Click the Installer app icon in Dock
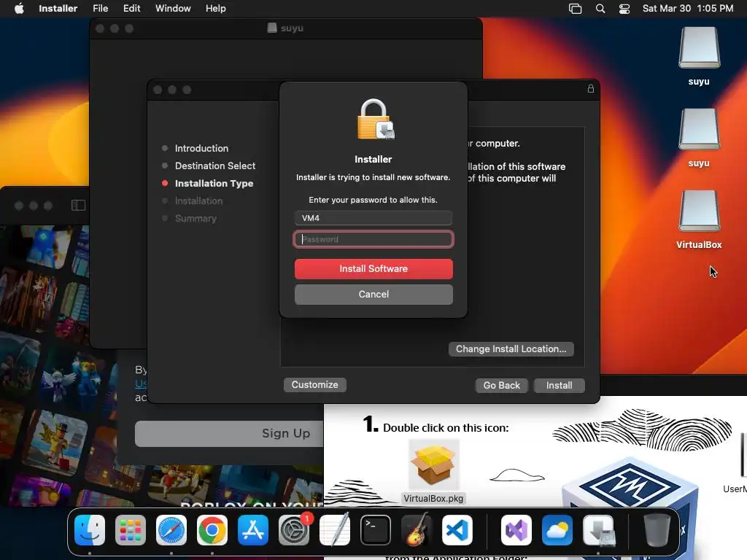 (599, 530)
